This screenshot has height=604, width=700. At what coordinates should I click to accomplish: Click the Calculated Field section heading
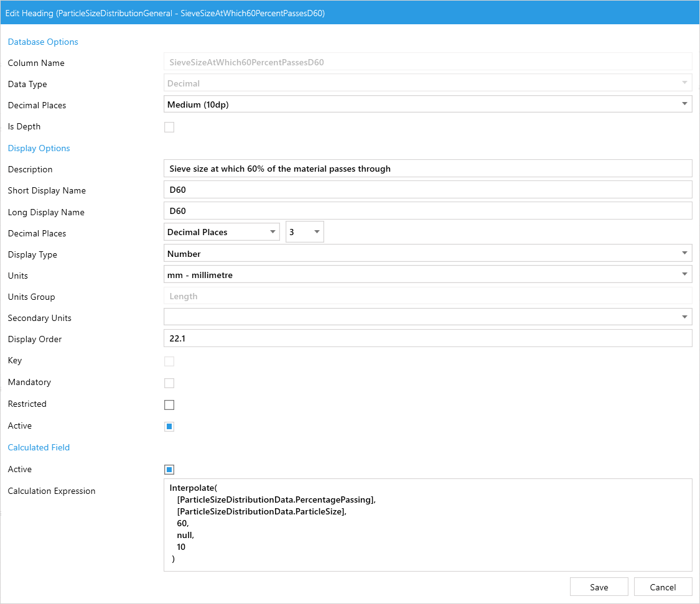click(39, 447)
